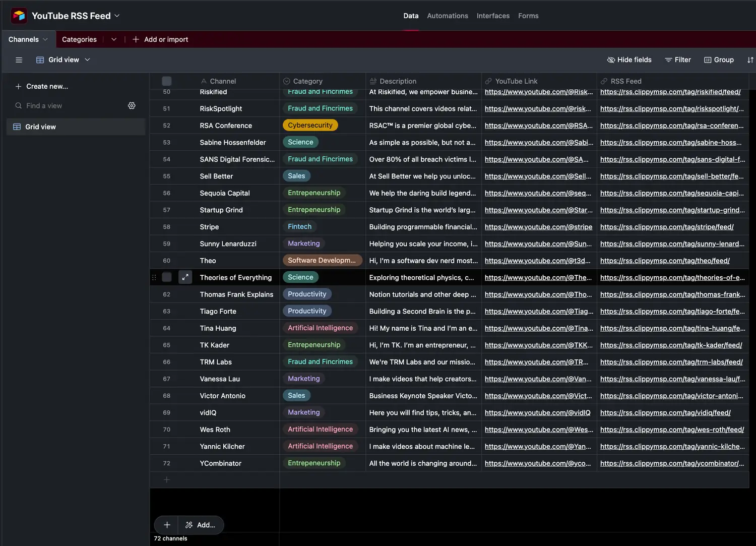Add a new row with plus icon
Image resolution: width=756 pixels, height=546 pixels.
tap(167, 480)
